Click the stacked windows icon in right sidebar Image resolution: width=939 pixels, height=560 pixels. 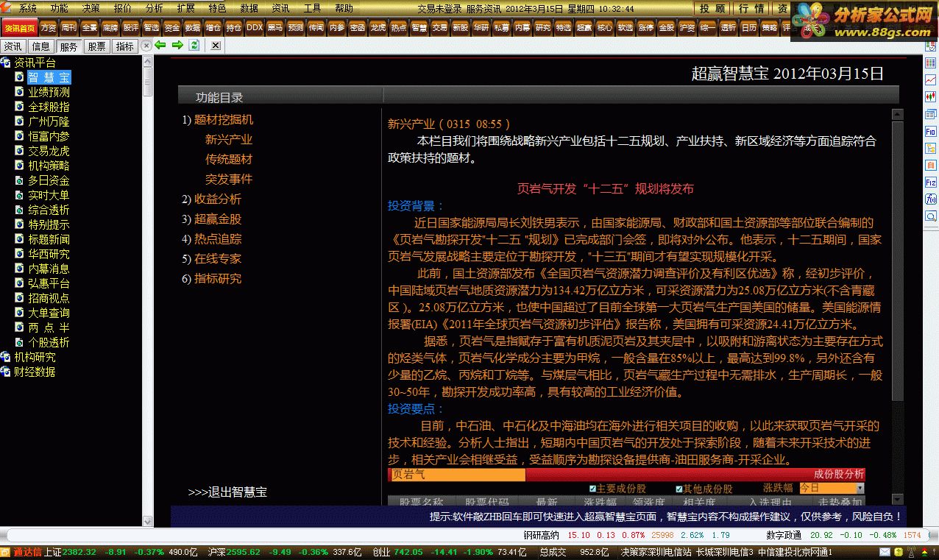[x=931, y=114]
